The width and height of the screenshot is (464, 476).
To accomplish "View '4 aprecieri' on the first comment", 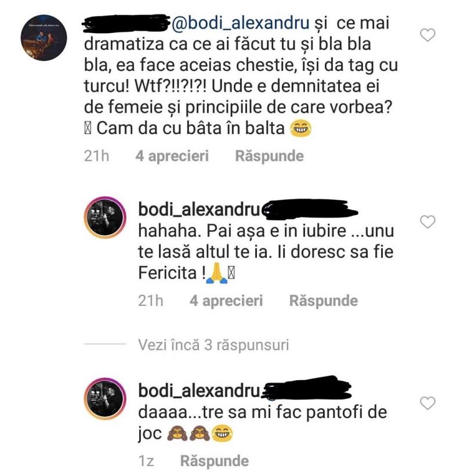I will click(x=172, y=156).
